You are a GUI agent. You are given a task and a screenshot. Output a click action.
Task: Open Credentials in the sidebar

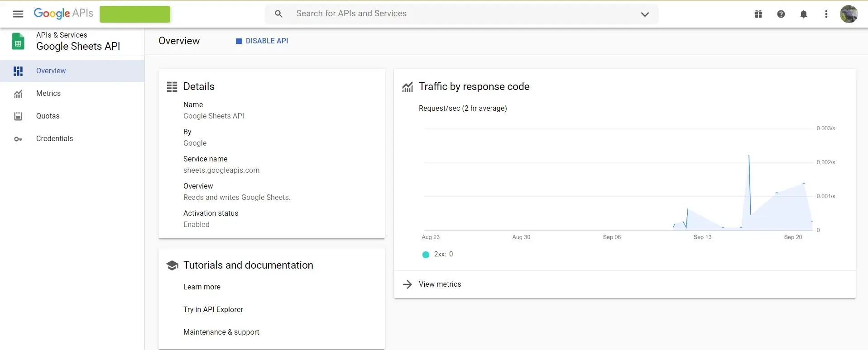(x=72, y=139)
